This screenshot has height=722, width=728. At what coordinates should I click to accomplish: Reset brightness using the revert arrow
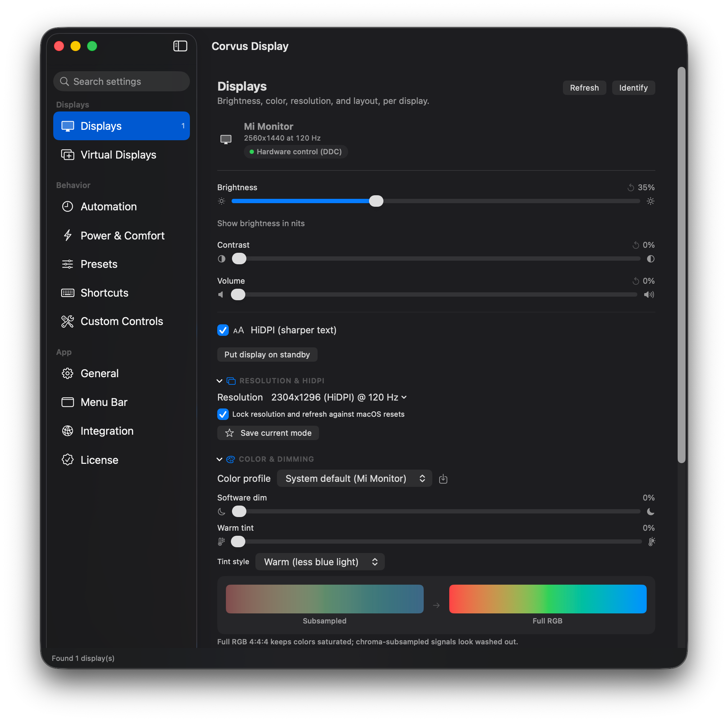coord(631,188)
